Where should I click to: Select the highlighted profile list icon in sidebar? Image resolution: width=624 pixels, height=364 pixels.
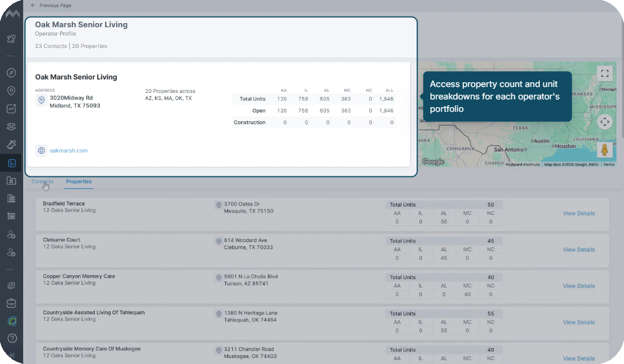[x=11, y=163]
